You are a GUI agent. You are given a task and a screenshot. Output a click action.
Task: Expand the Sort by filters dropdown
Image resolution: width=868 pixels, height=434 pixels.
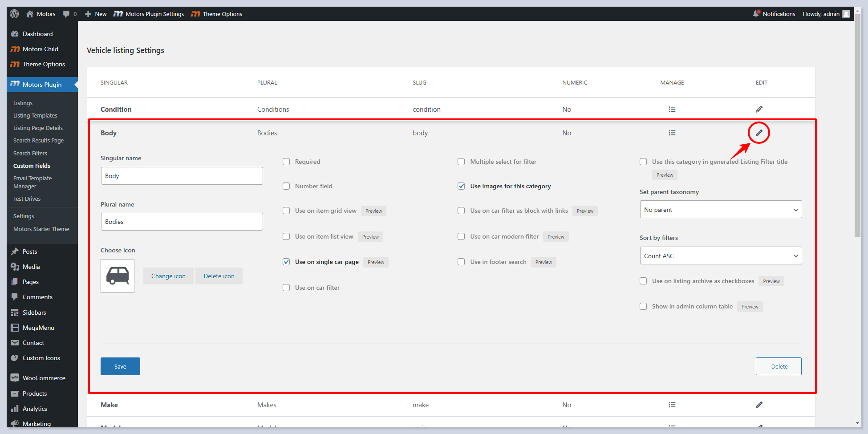click(x=721, y=256)
